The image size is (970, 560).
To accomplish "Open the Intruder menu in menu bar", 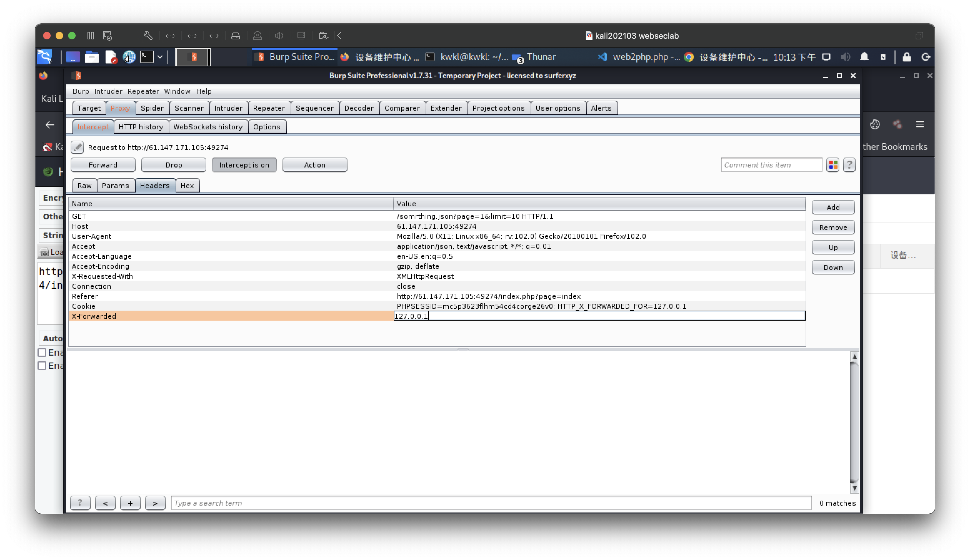I will tap(108, 91).
